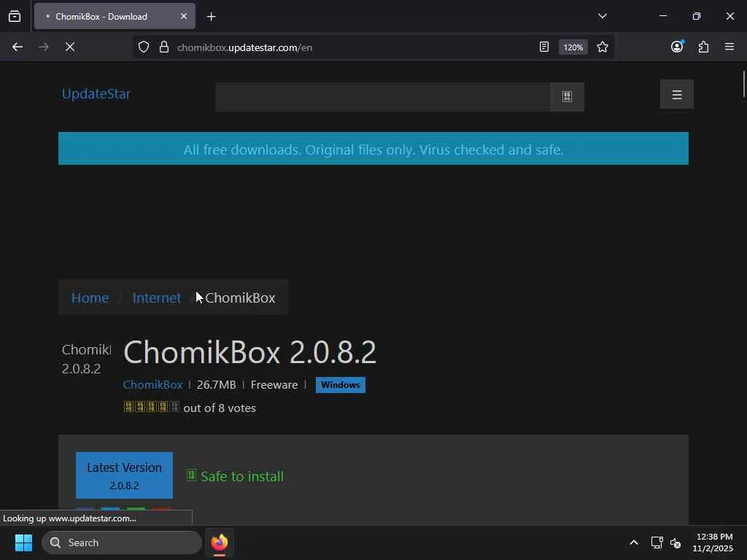This screenshot has width=747, height=560.
Task: Open a new browser tab
Action: (211, 17)
